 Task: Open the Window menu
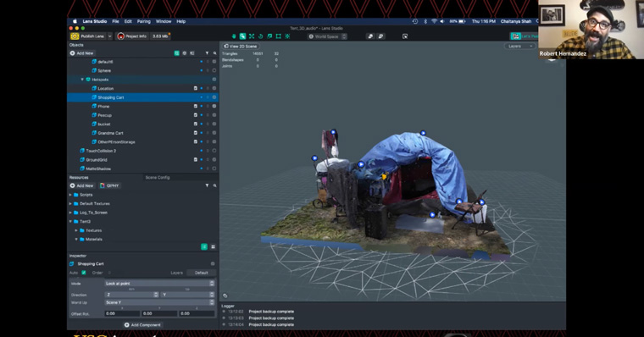coord(164,21)
